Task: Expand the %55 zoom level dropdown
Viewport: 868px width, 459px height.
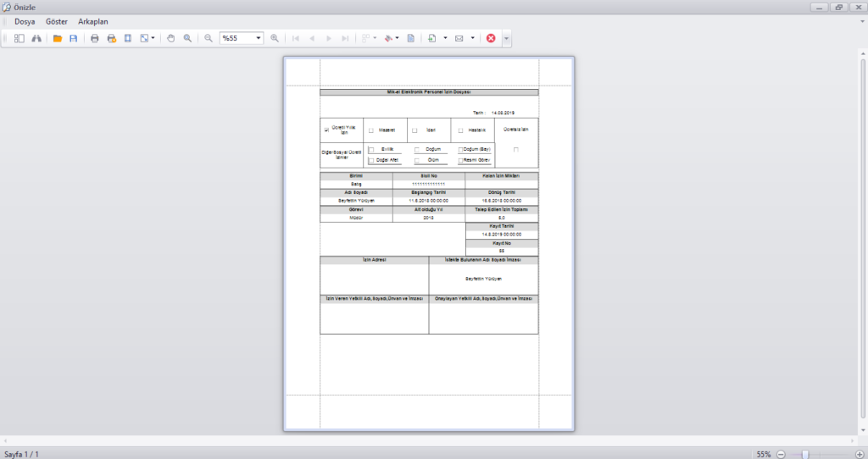Action: tap(259, 38)
